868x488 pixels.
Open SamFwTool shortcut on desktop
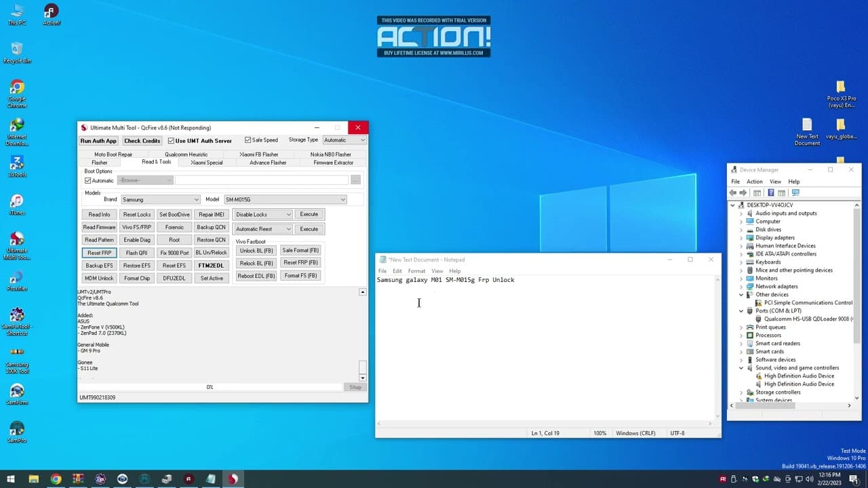[17, 321]
